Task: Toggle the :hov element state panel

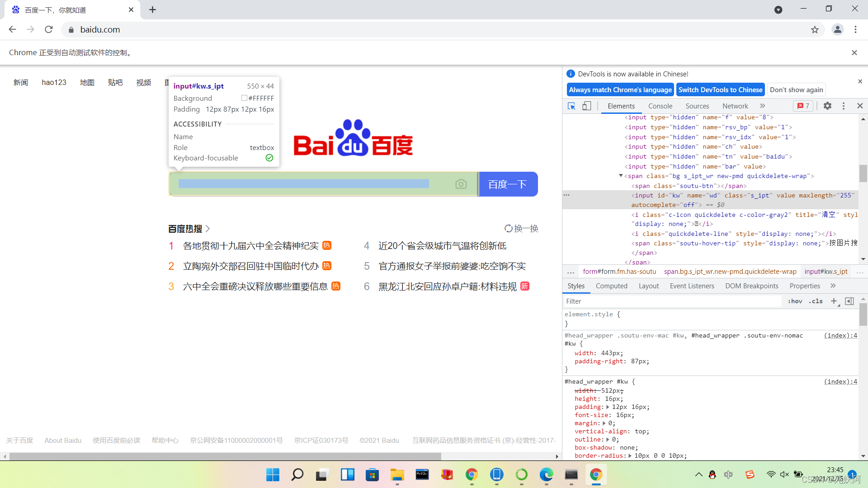Action: pyautogui.click(x=795, y=301)
